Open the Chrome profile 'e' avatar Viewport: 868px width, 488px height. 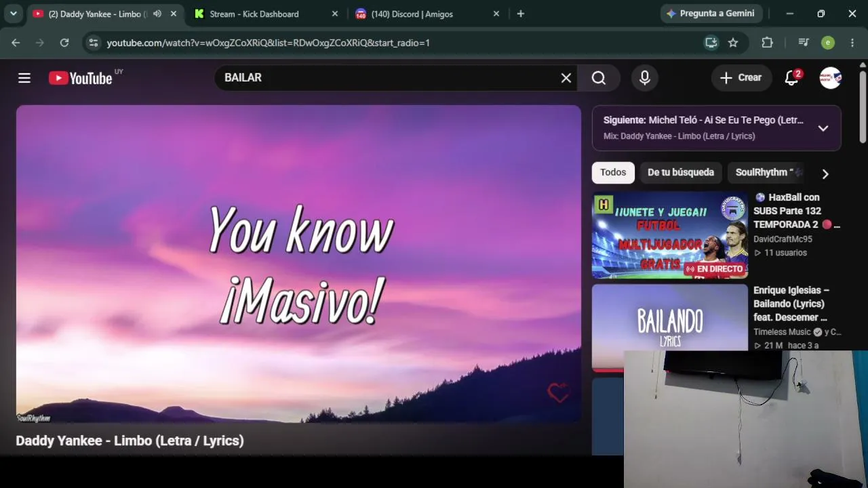(828, 43)
